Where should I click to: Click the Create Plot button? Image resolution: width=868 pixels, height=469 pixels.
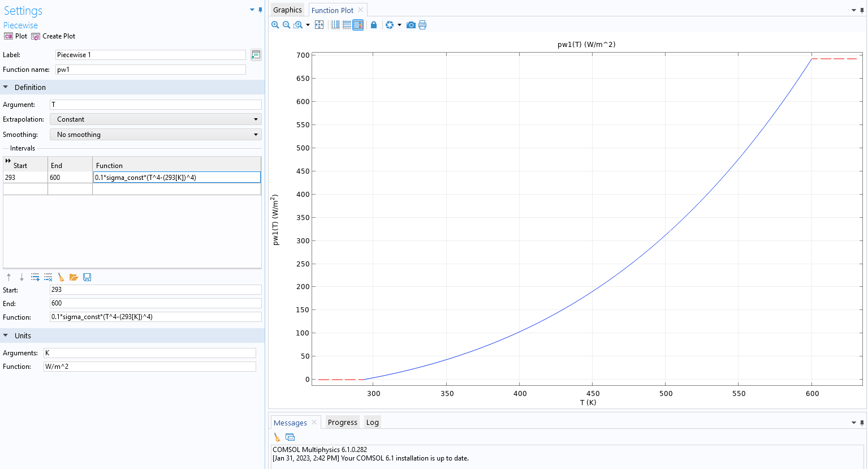tap(53, 36)
